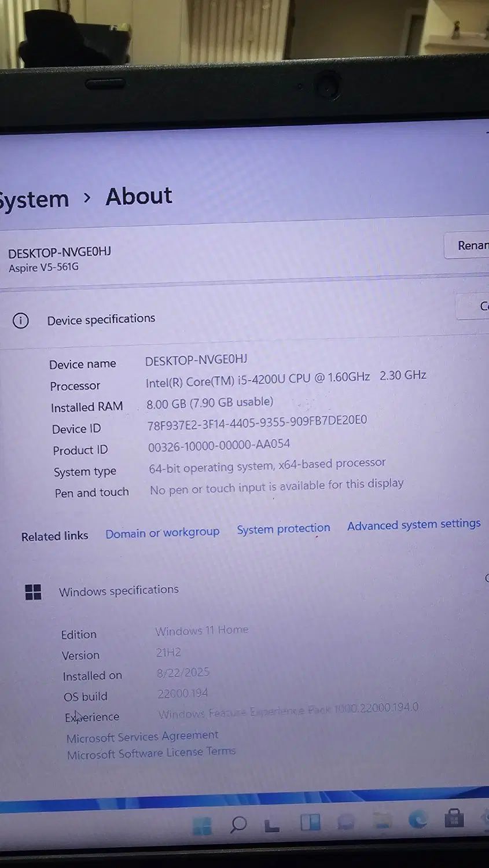The height and width of the screenshot is (868, 489).
Task: Click the Related links label
Action: [54, 536]
